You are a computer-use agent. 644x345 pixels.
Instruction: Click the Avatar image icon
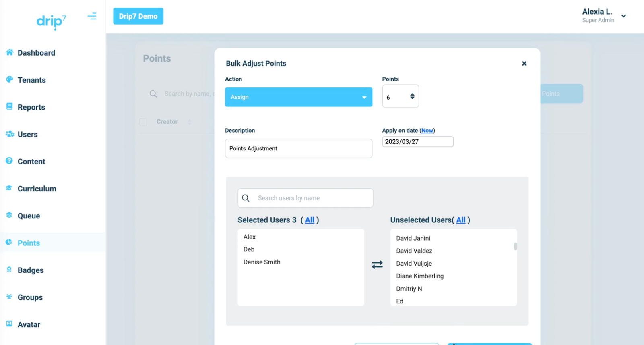pyautogui.click(x=9, y=324)
